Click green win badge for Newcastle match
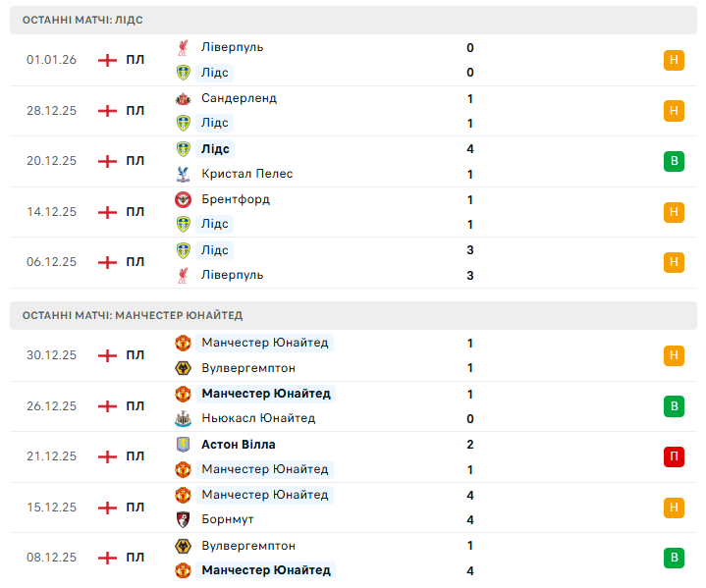Image resolution: width=706 pixels, height=588 pixels. tap(674, 405)
